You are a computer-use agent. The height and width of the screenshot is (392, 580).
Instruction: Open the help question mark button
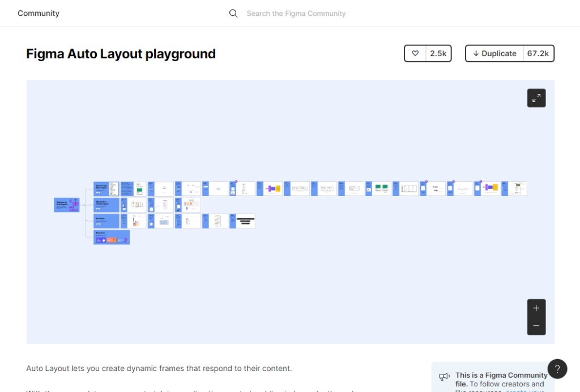pos(557,369)
